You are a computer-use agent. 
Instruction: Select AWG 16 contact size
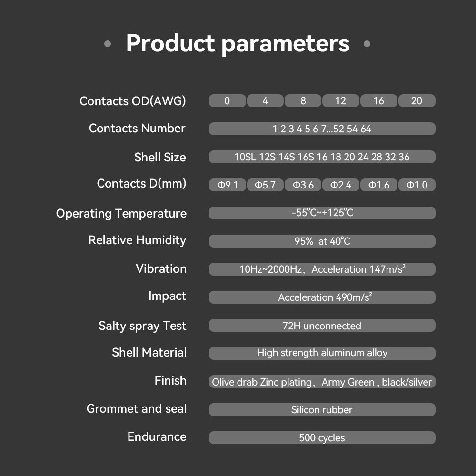378,101
